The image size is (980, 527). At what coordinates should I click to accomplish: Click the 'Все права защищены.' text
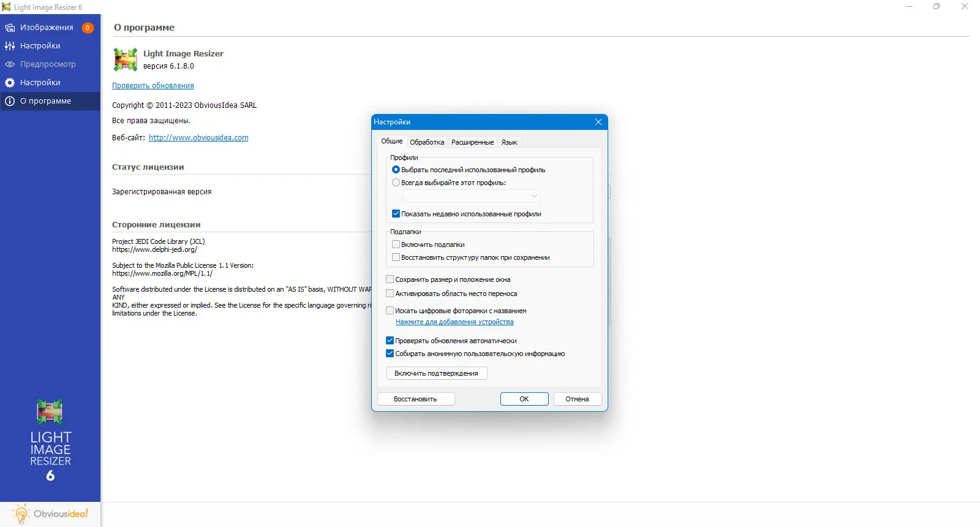point(151,121)
